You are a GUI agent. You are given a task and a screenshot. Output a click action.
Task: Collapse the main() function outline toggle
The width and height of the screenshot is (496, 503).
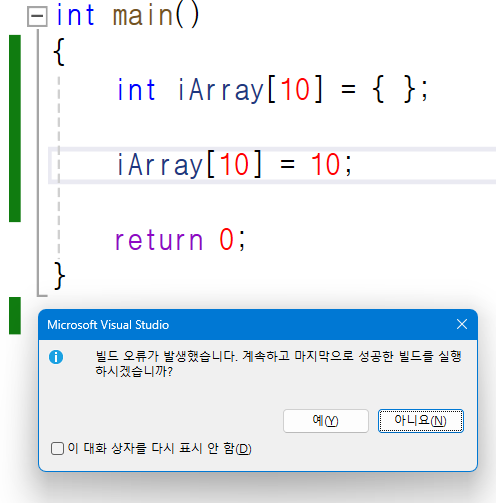pos(37,16)
